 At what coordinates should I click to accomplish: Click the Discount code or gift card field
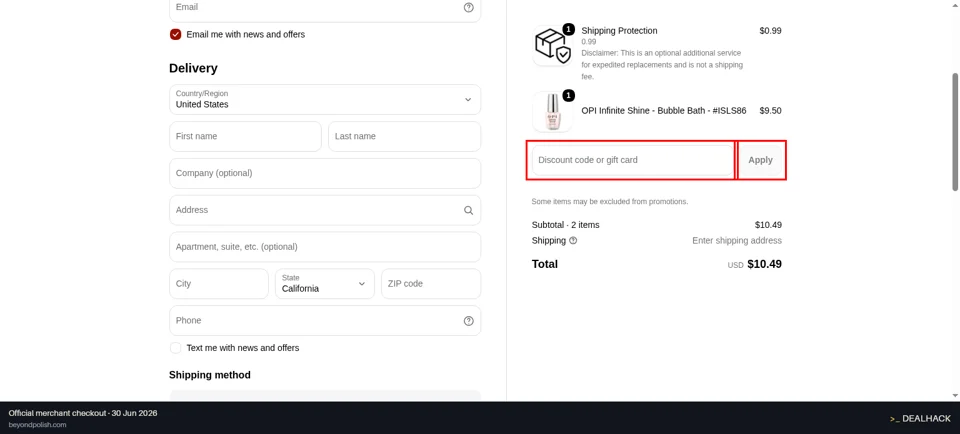(x=633, y=160)
